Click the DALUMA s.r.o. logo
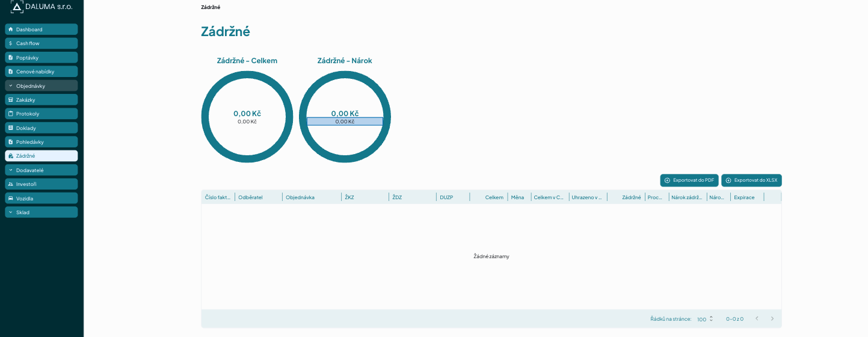Viewport: 868px width, 337px height. [x=42, y=7]
